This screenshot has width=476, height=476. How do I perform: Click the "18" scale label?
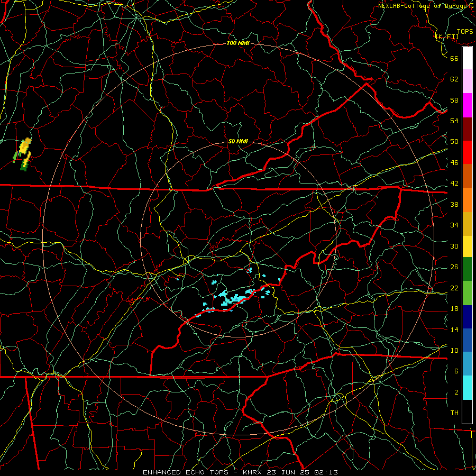coord(454,309)
